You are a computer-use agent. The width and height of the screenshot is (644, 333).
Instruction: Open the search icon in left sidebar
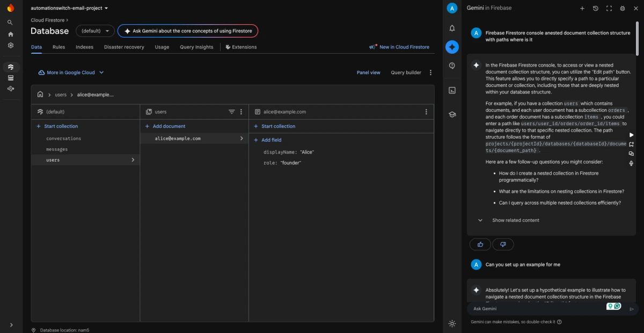tap(10, 23)
